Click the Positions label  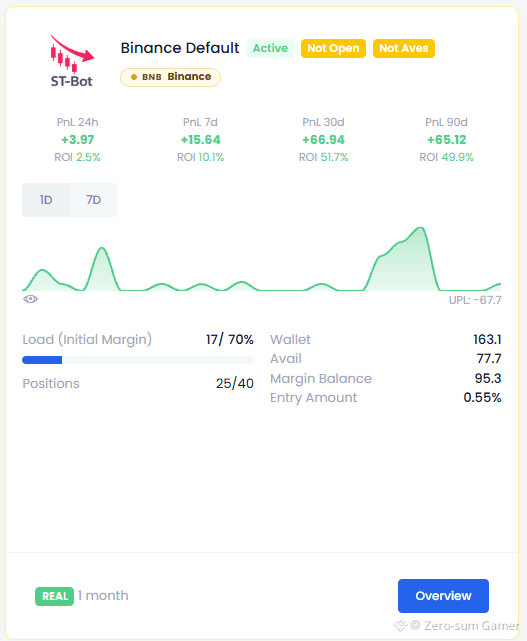(x=51, y=383)
